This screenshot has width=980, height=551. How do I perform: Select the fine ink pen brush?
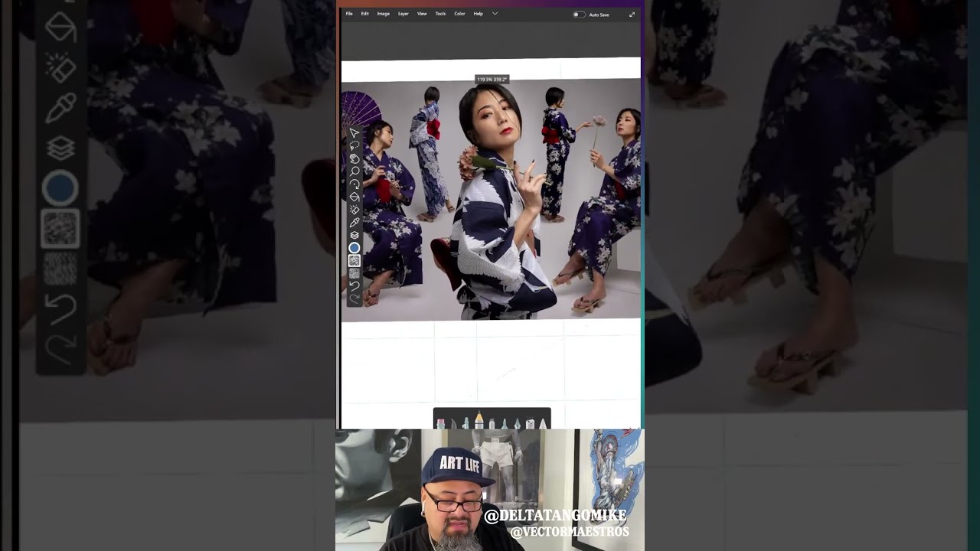505,424
